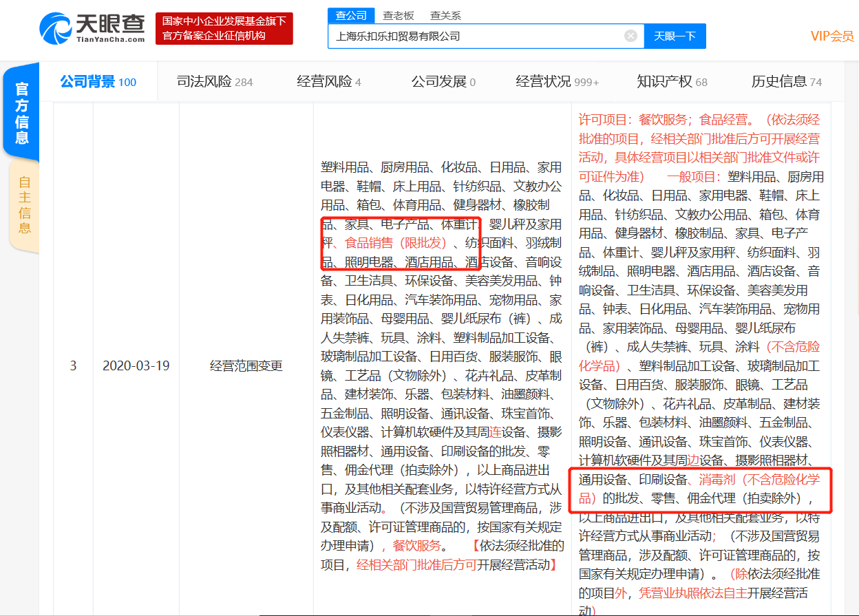Go to the 司法风险 section
859x616 pixels.
pos(215,82)
